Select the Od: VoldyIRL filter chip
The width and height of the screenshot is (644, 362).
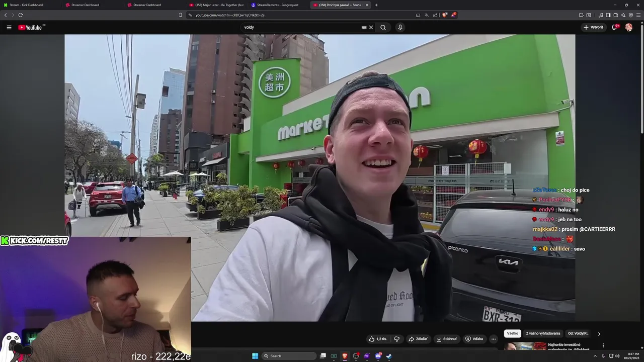coord(578,333)
